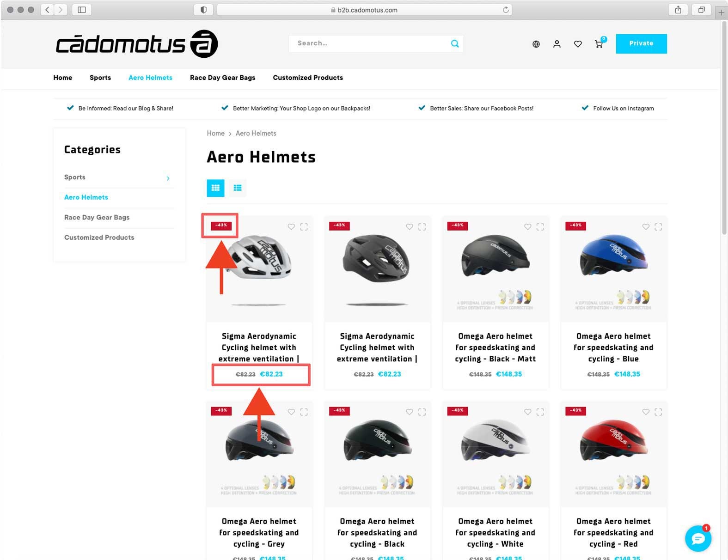Screen dimensions: 728x560
Task: Click Follow Us on Instagram link
Action: (x=623, y=109)
